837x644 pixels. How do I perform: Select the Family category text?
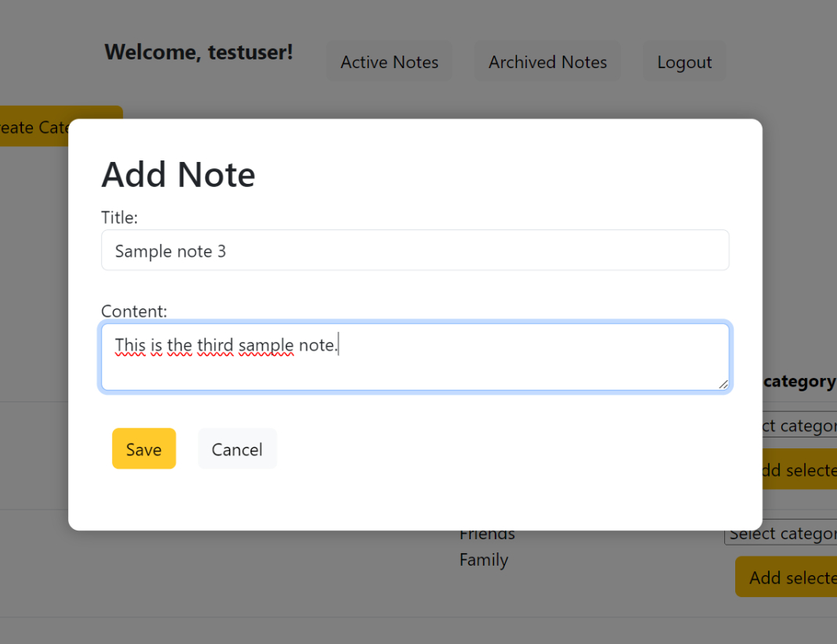click(484, 560)
